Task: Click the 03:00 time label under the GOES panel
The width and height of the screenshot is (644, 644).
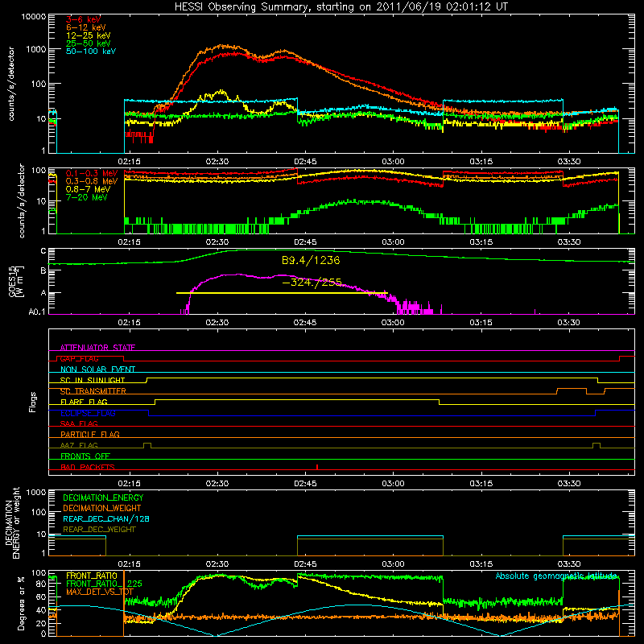Action: click(393, 323)
